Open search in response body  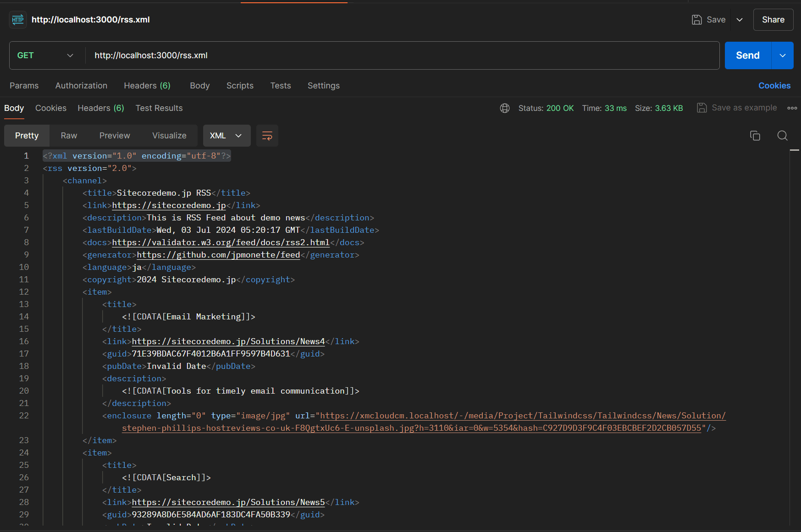pyautogui.click(x=782, y=136)
